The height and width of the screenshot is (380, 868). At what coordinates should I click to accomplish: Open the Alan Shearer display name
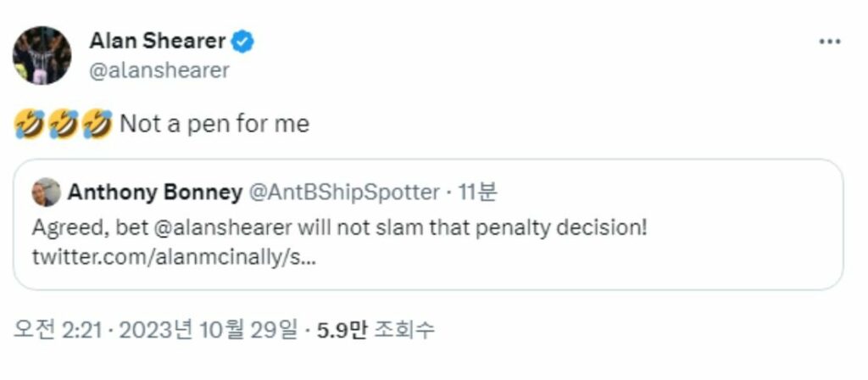click(158, 41)
